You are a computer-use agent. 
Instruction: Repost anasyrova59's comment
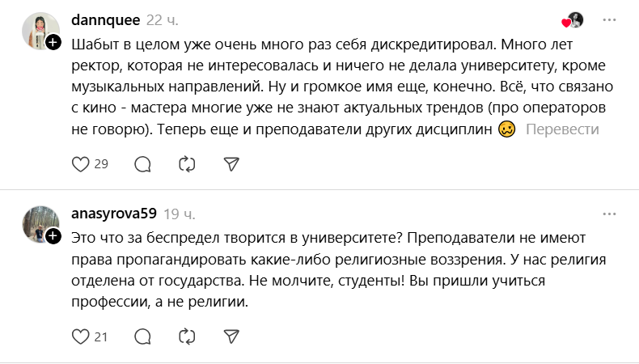pos(187,336)
